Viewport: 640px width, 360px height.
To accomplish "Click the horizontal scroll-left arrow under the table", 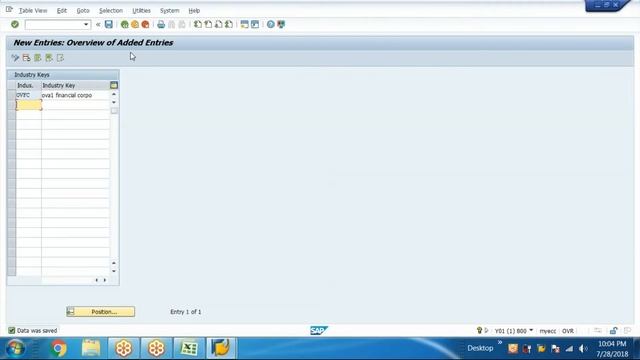I will coord(97,280).
